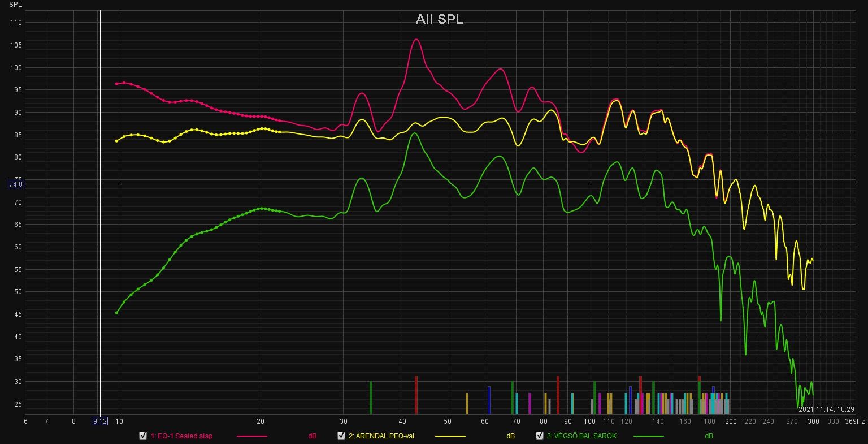Select the '3: VÉGSŐ BAL SAROK' legend label
The image size is (868, 444).
coord(581,436)
